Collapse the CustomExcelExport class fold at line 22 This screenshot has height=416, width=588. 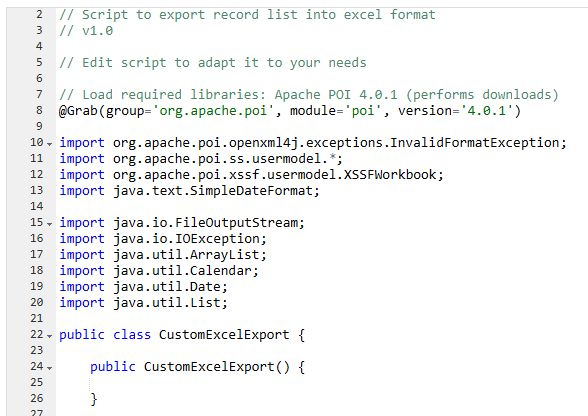(50, 336)
